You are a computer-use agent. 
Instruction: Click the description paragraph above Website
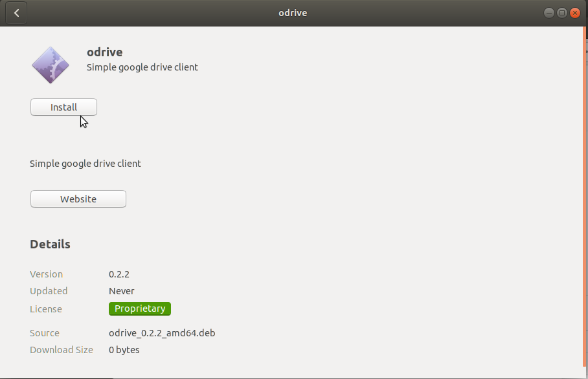[85, 164]
